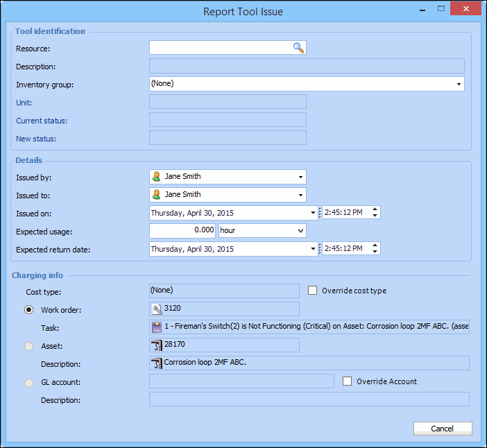Open the Issued on date picker dropdown
Viewport: 487px width, 448px height.
pyautogui.click(x=312, y=213)
